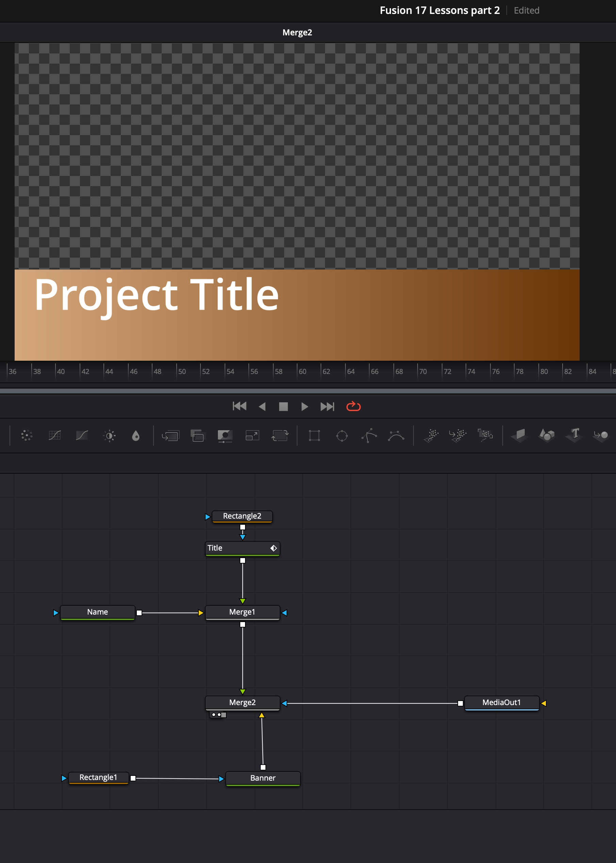Add a Hue Curves node
The width and height of the screenshot is (616, 863).
click(82, 435)
